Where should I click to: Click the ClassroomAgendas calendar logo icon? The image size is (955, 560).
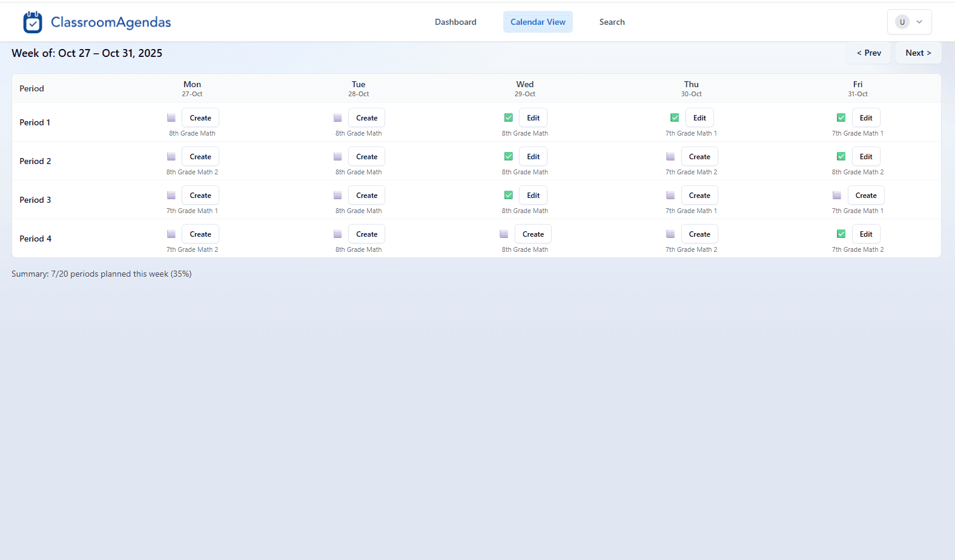click(x=32, y=22)
